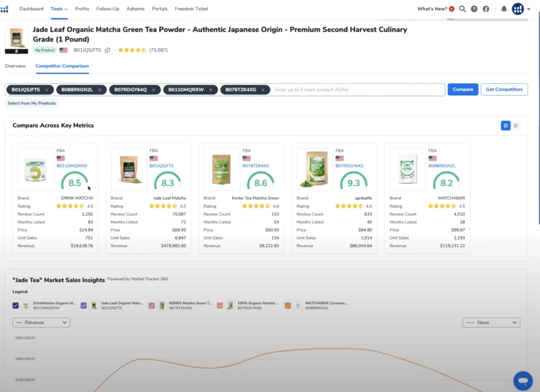
Task: Open the Tools menu dropdown
Action: pos(59,8)
